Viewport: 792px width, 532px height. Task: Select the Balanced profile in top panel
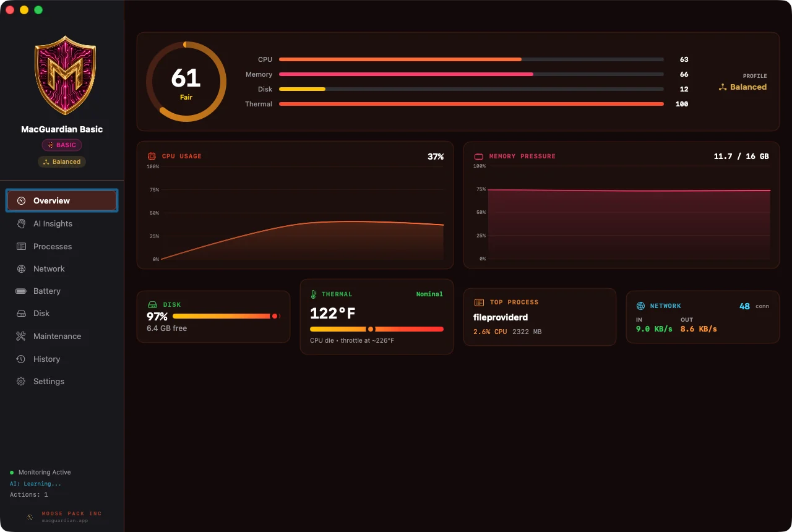pyautogui.click(x=742, y=87)
